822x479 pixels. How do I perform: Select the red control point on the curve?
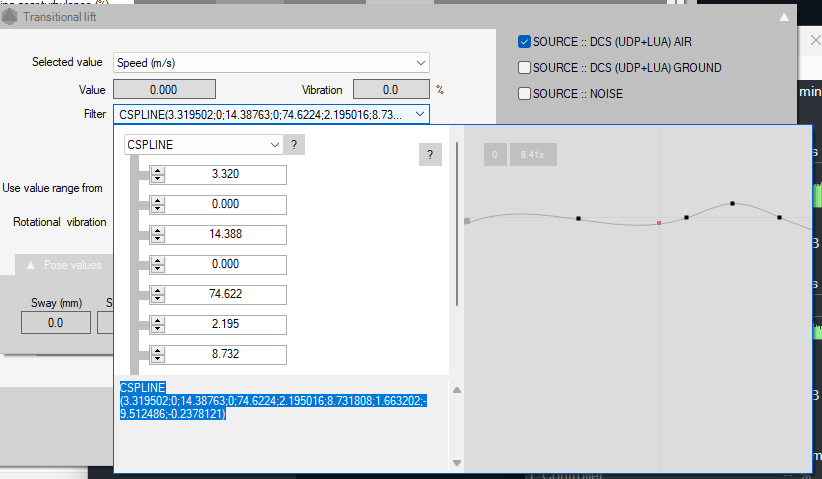(x=659, y=223)
